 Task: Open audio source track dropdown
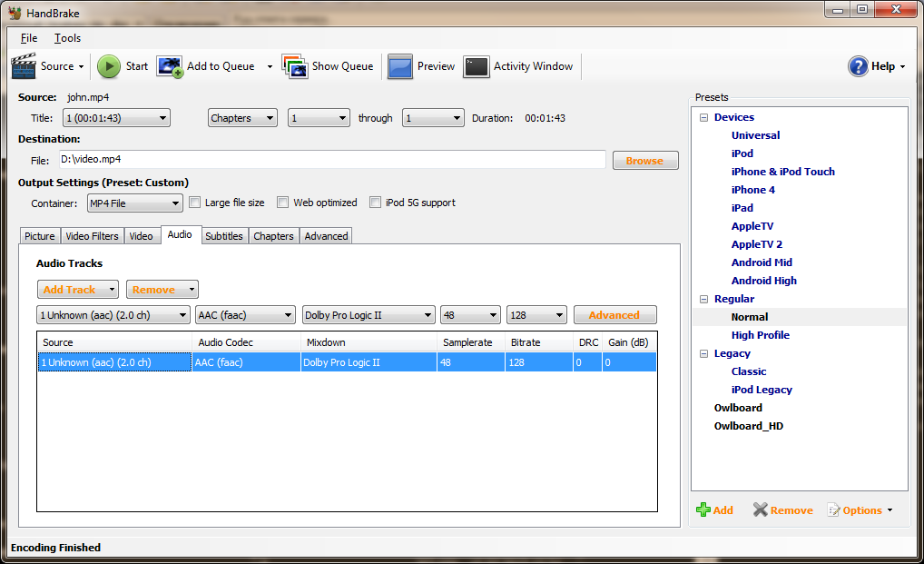113,315
